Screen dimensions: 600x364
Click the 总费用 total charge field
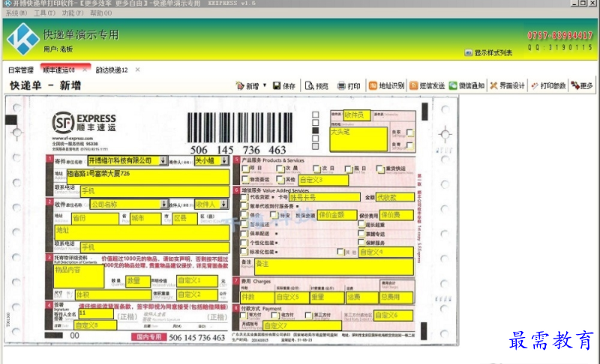tap(396, 297)
